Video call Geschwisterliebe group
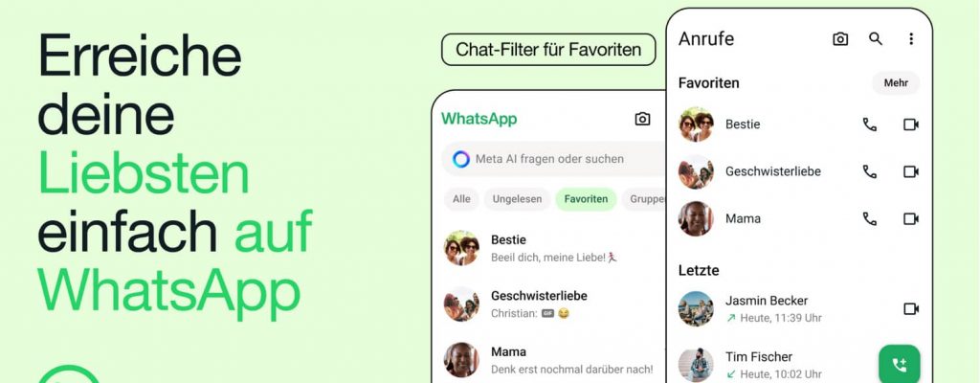Viewport: 980px width, 383px height. pos(911,171)
